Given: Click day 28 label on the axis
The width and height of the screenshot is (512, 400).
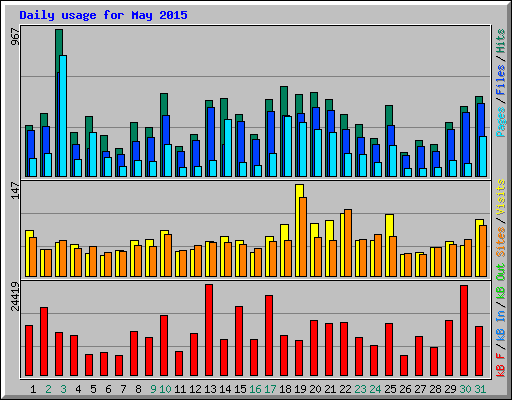Looking at the screenshot, I should (x=435, y=389).
